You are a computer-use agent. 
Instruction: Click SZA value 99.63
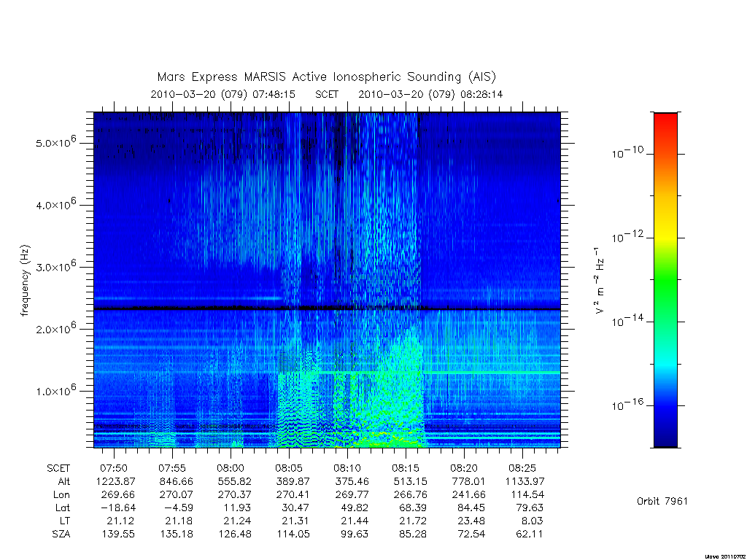coord(355,534)
